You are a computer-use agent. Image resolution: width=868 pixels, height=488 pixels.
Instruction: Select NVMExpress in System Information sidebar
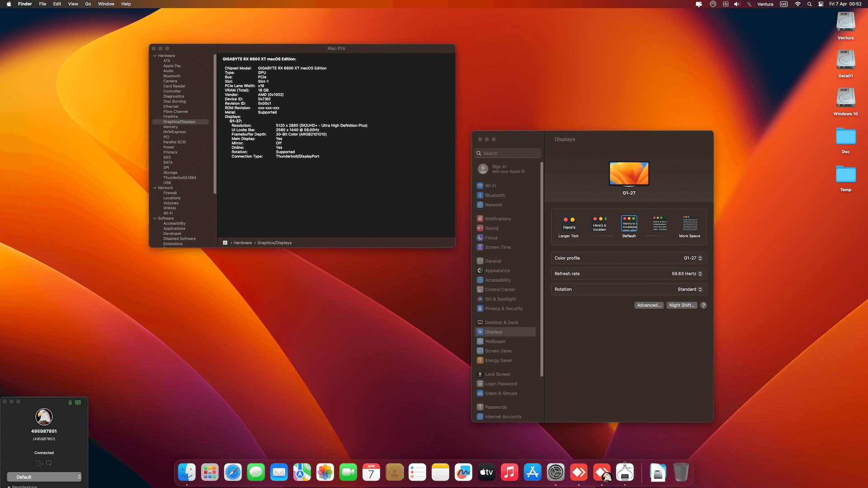175,132
